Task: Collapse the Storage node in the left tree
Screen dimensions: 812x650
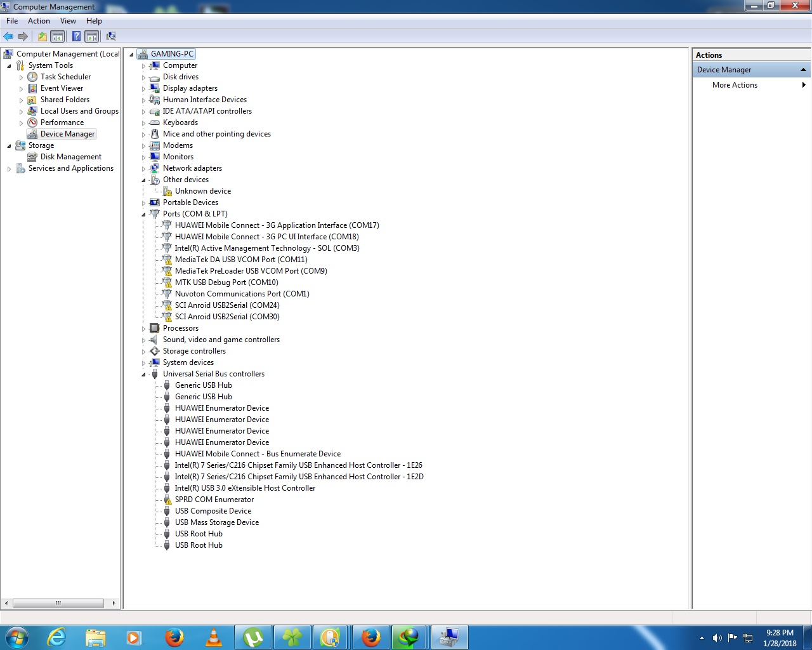Action: 9,145
